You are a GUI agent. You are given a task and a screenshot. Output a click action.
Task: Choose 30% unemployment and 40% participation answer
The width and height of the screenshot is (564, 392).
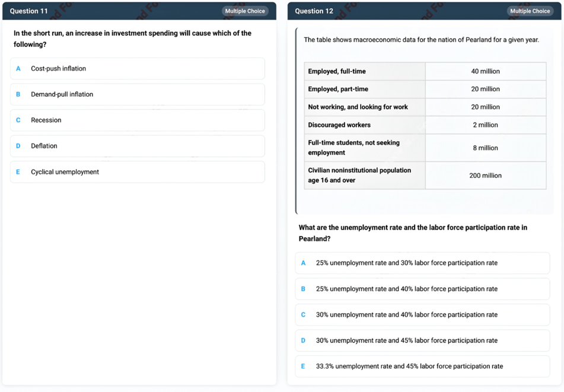423,315
